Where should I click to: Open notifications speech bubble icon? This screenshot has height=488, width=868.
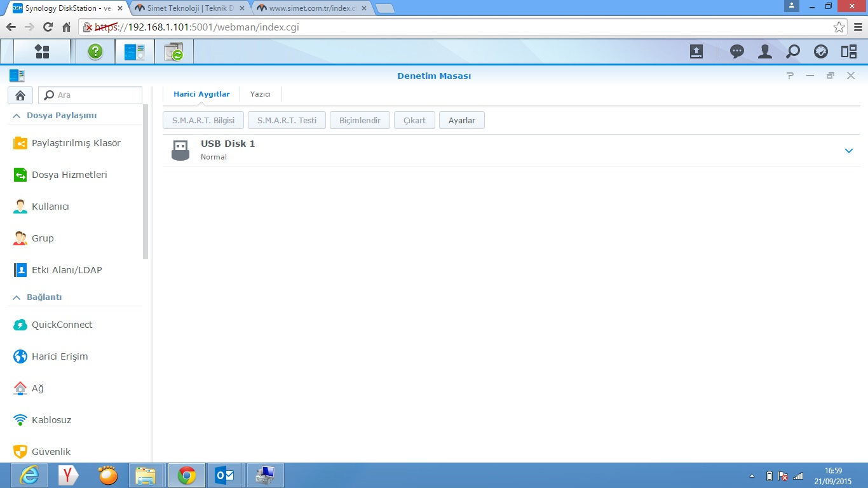click(x=737, y=51)
